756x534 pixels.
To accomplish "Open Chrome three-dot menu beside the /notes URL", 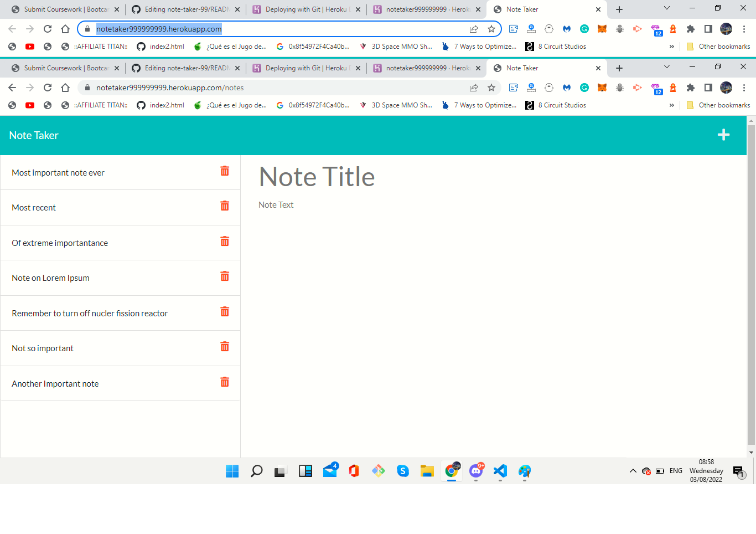I will coord(744,88).
